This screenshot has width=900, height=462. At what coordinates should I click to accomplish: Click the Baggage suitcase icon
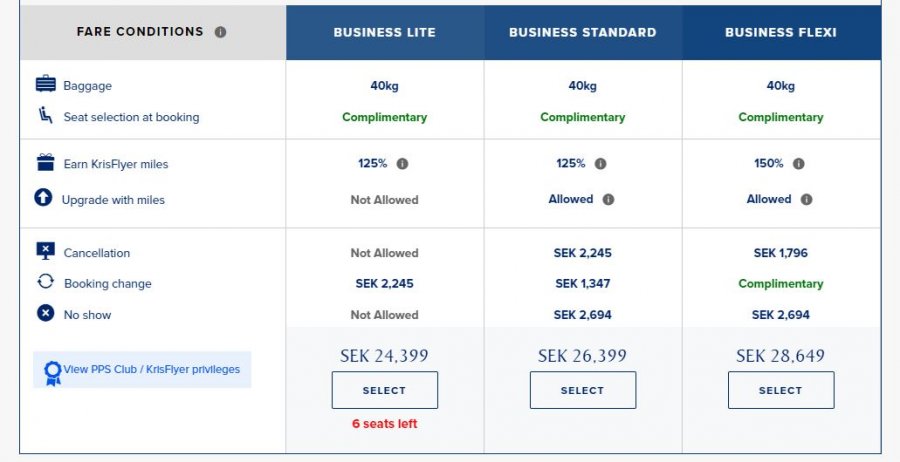[45, 85]
